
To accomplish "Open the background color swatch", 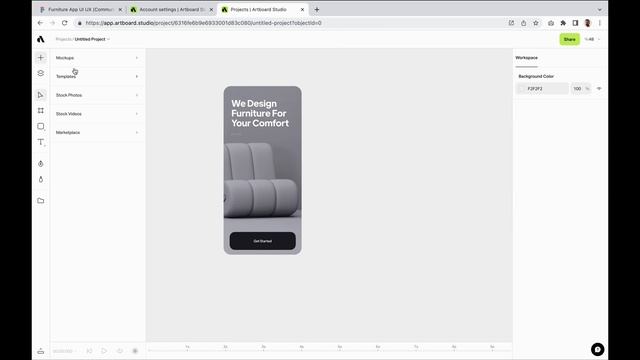I will [x=522, y=89].
